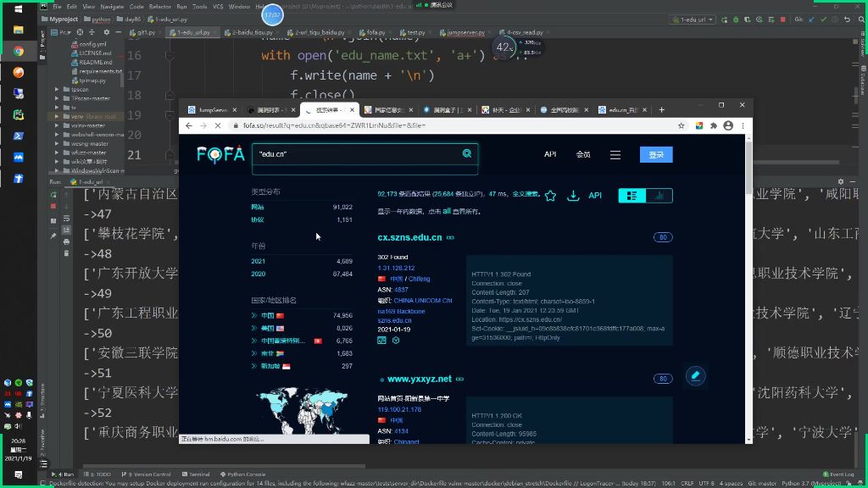This screenshot has width=868, height=488.
Task: Stop loading page in Chrome
Action: pos(218,125)
